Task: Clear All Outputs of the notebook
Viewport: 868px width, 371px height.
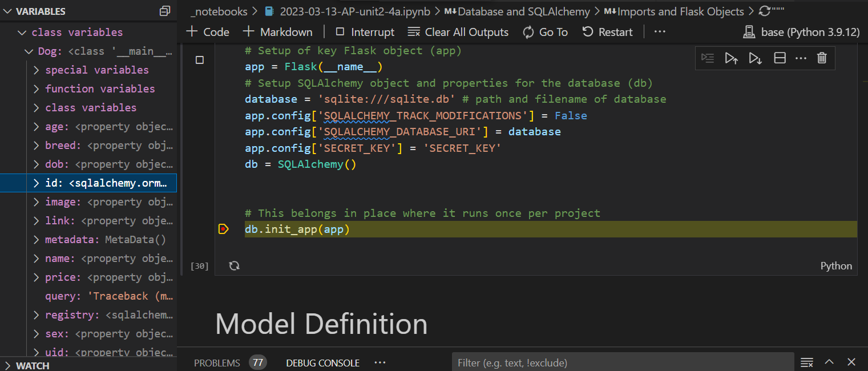Action: pyautogui.click(x=458, y=32)
